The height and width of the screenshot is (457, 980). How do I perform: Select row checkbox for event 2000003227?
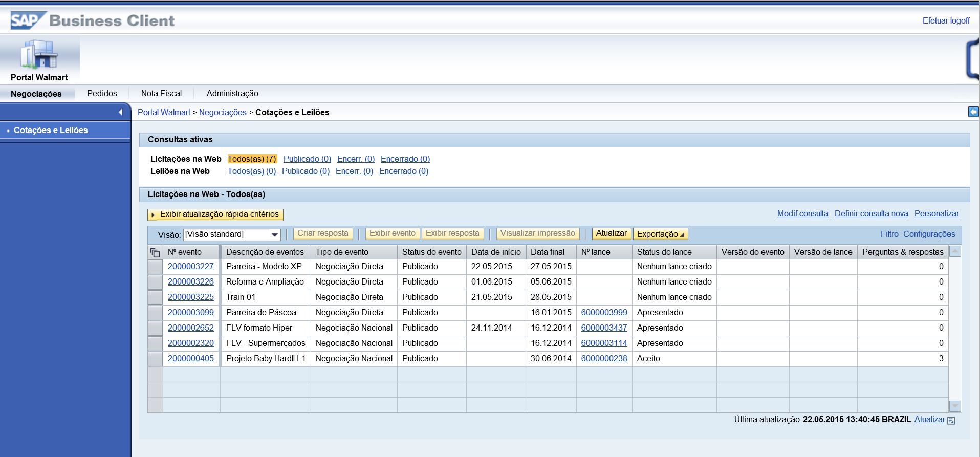155,267
